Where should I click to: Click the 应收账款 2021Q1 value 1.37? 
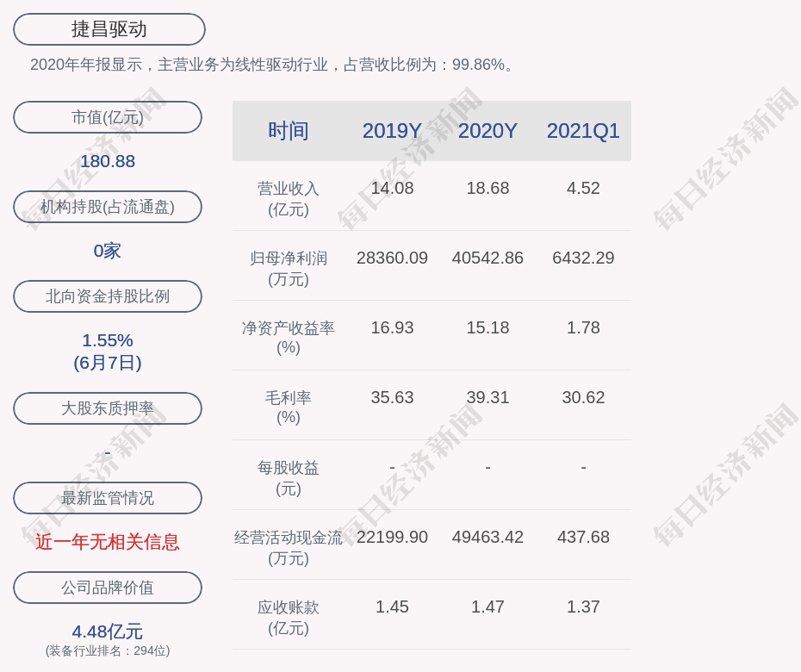click(x=583, y=607)
